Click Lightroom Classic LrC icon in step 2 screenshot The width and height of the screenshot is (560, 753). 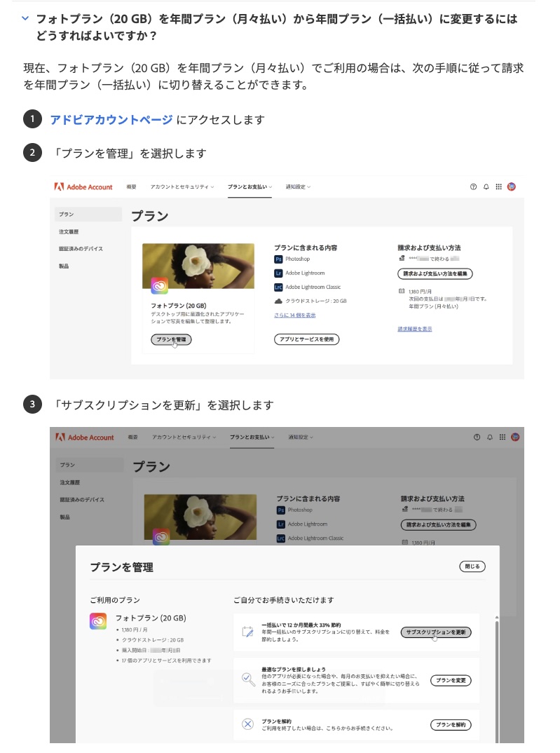[278, 287]
